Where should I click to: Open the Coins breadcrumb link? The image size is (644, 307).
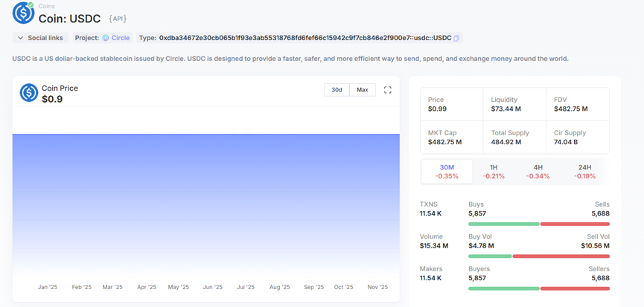coord(46,5)
